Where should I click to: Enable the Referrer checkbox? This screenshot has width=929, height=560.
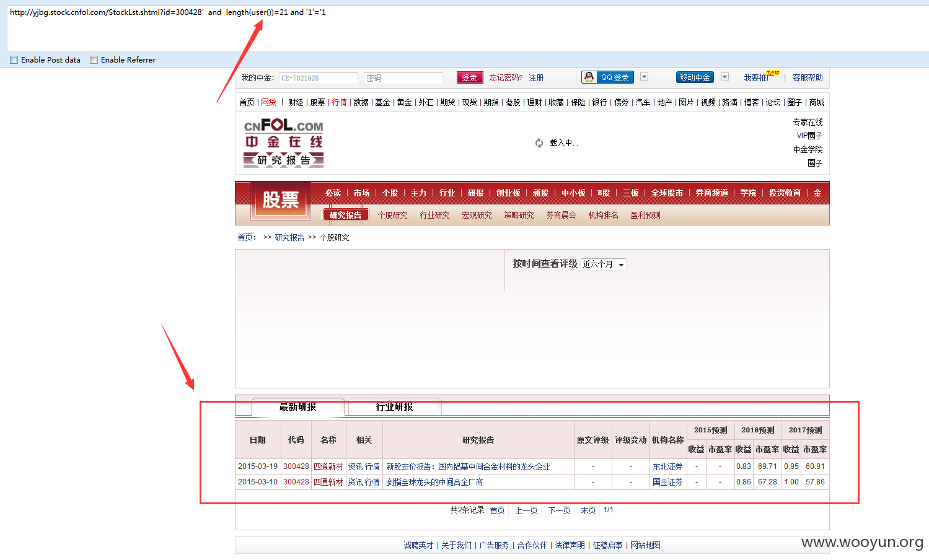pos(94,60)
